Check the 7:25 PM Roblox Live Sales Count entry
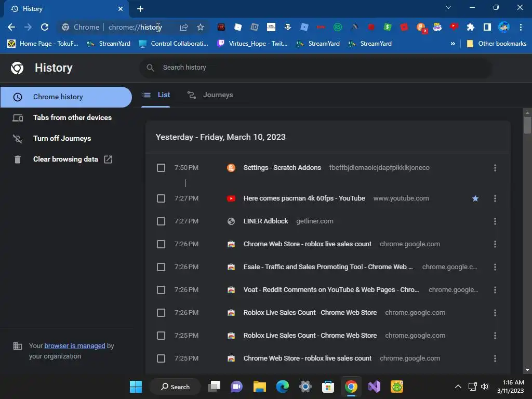Screen dimensions: 532x399 tap(161, 336)
